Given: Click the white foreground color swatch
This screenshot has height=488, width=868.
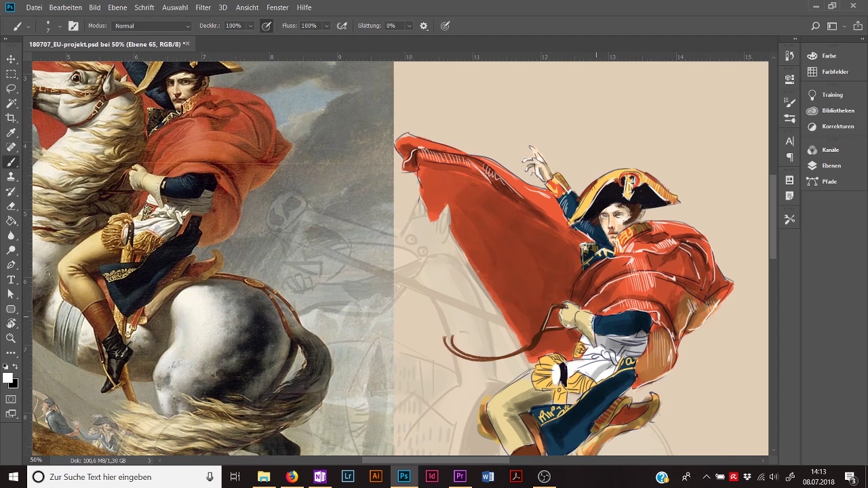Looking at the screenshot, I should coord(7,378).
